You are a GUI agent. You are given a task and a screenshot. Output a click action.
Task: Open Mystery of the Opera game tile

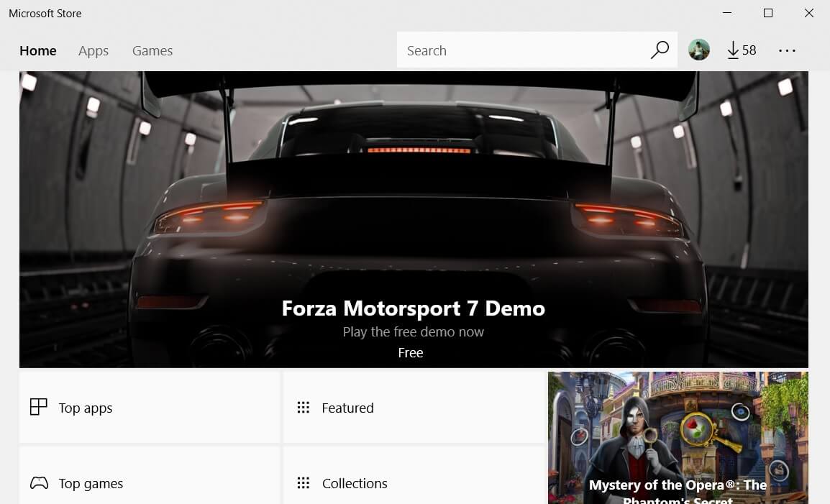click(x=678, y=438)
